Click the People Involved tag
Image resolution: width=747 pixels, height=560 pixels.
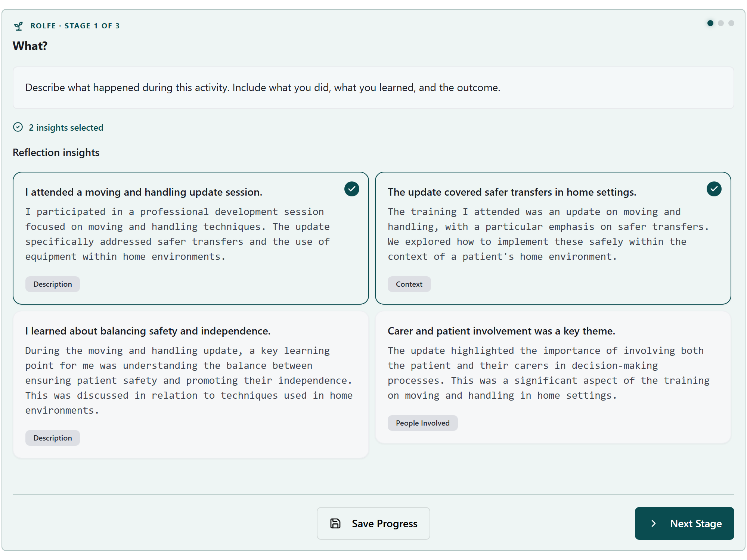click(x=422, y=423)
